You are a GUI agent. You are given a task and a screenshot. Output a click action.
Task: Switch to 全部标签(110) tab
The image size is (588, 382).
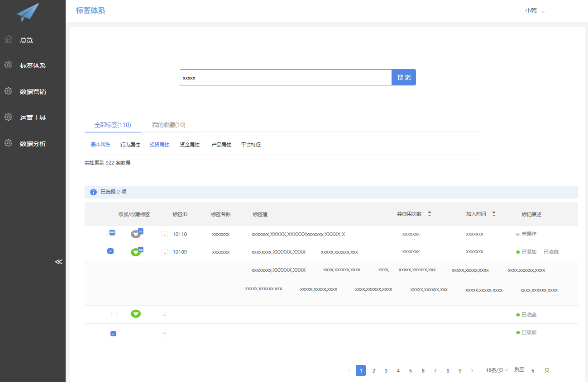coord(113,125)
